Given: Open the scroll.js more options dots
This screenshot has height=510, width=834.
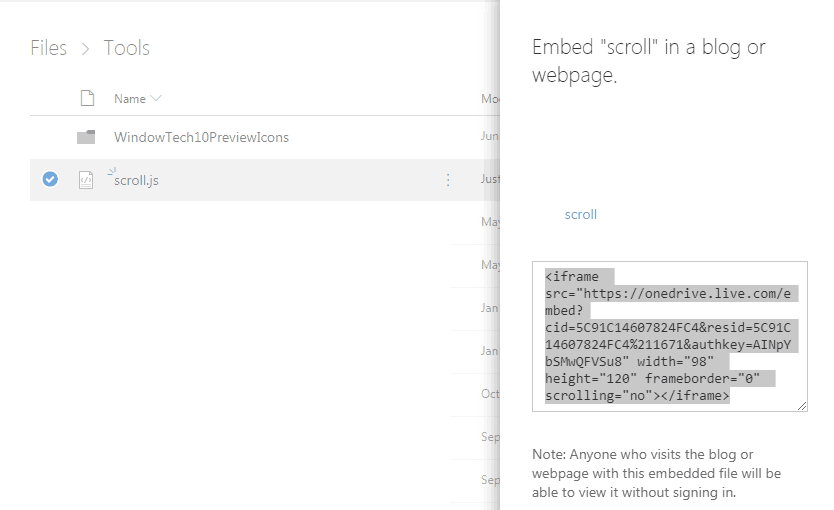Looking at the screenshot, I should (448, 180).
